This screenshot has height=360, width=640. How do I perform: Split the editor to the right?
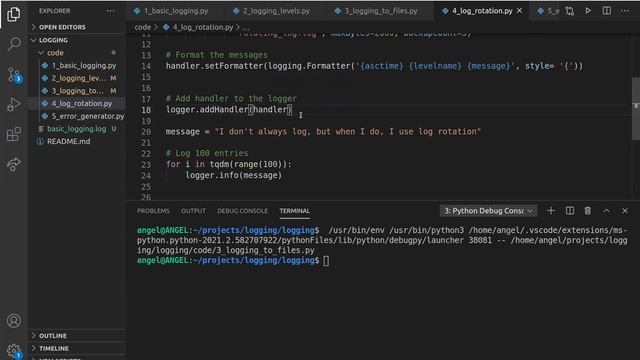[x=607, y=11]
